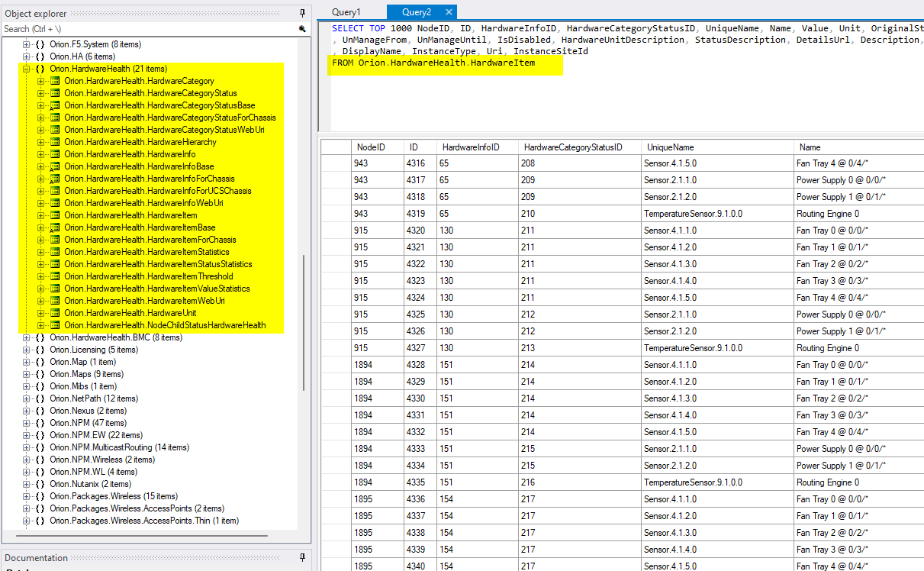Collapse the Orion.HardwareHealth namespace node

27,69
